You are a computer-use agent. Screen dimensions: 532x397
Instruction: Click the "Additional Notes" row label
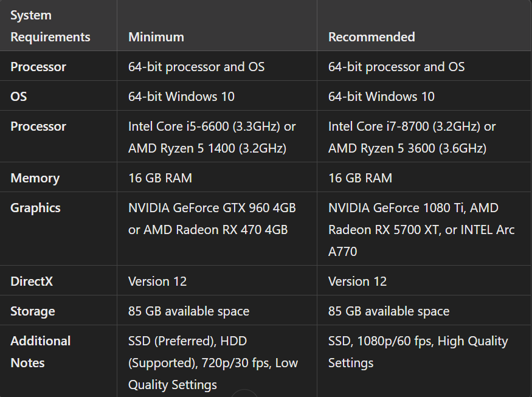point(40,352)
